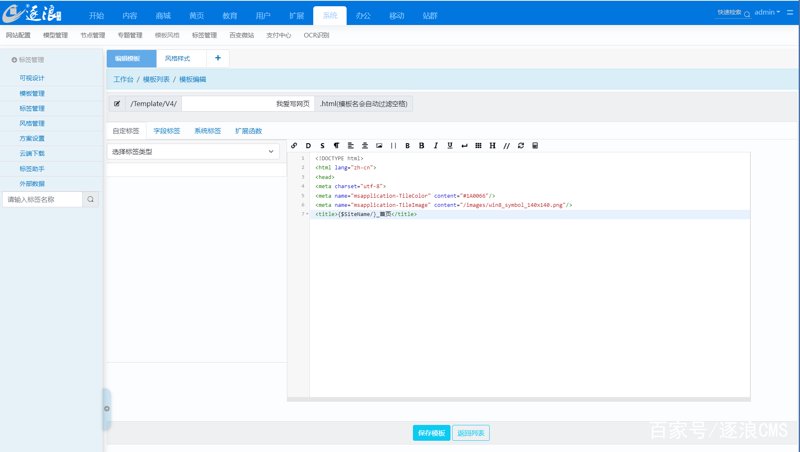The image size is (800, 452).
Task: Go to 模型管理 in sub navigation
Action: tap(56, 35)
